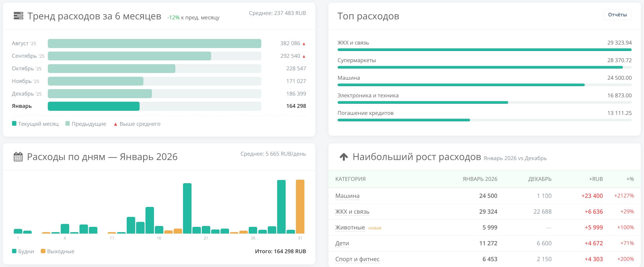The width and height of the screenshot is (644, 267).
Task: Sort the table by the +% column header
Action: tap(630, 179)
